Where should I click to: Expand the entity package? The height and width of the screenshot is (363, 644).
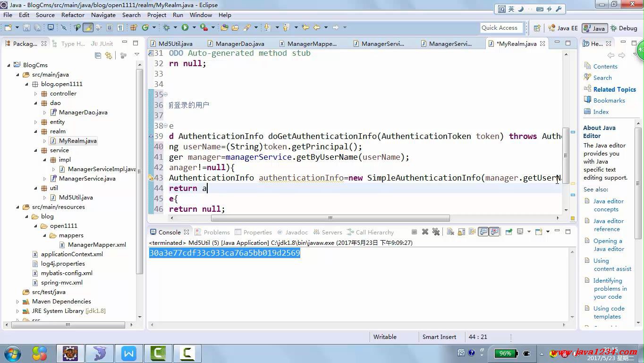(35, 122)
